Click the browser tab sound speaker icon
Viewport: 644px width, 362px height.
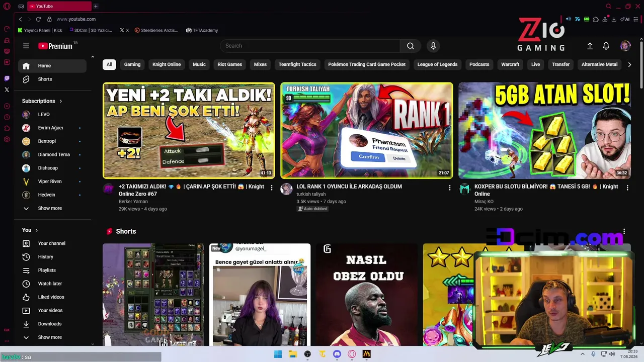(x=569, y=19)
